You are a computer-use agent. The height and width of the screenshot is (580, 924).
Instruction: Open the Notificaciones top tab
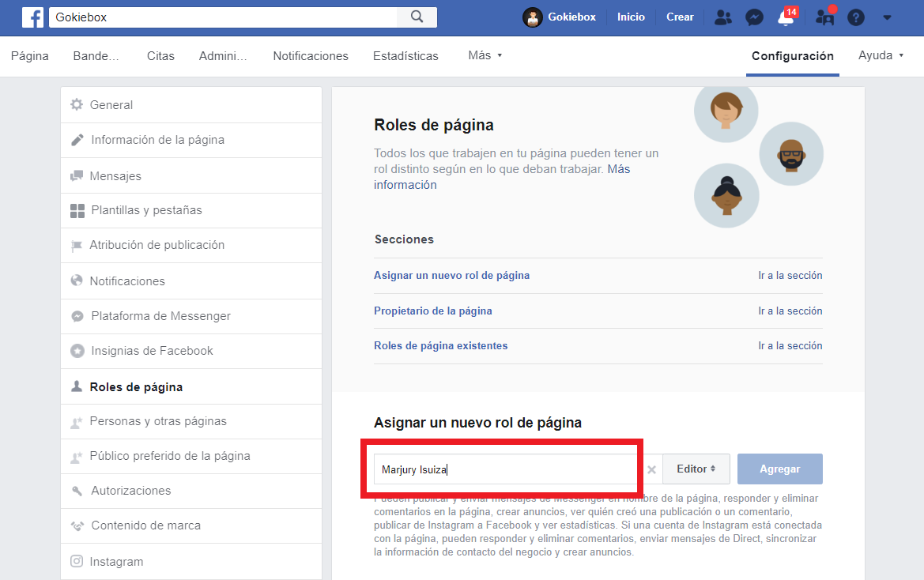pyautogui.click(x=311, y=56)
